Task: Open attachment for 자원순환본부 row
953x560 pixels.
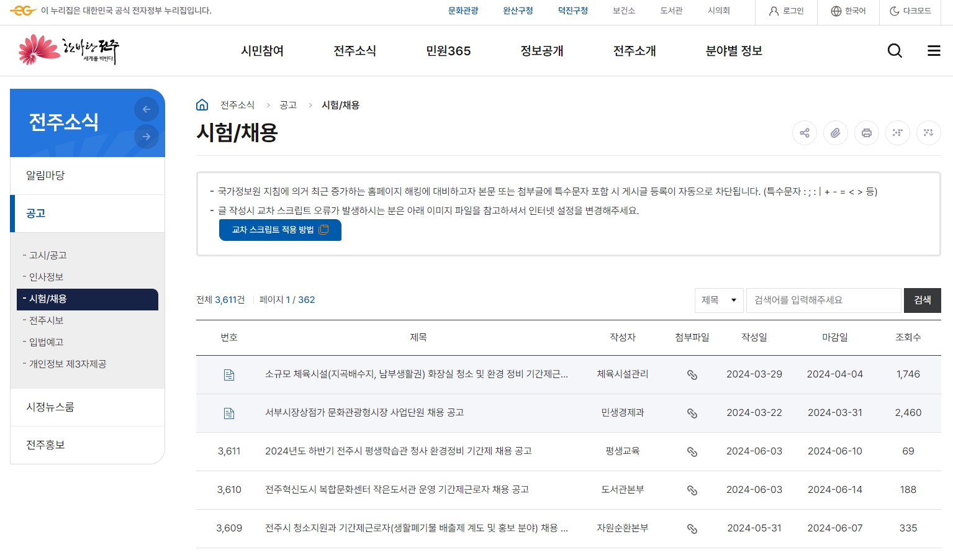Action: [692, 529]
